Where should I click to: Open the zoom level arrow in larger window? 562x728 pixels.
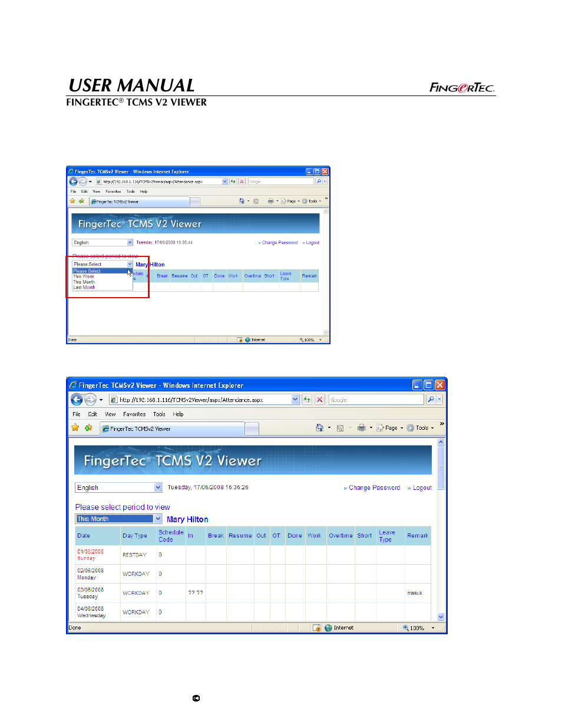pos(433,628)
